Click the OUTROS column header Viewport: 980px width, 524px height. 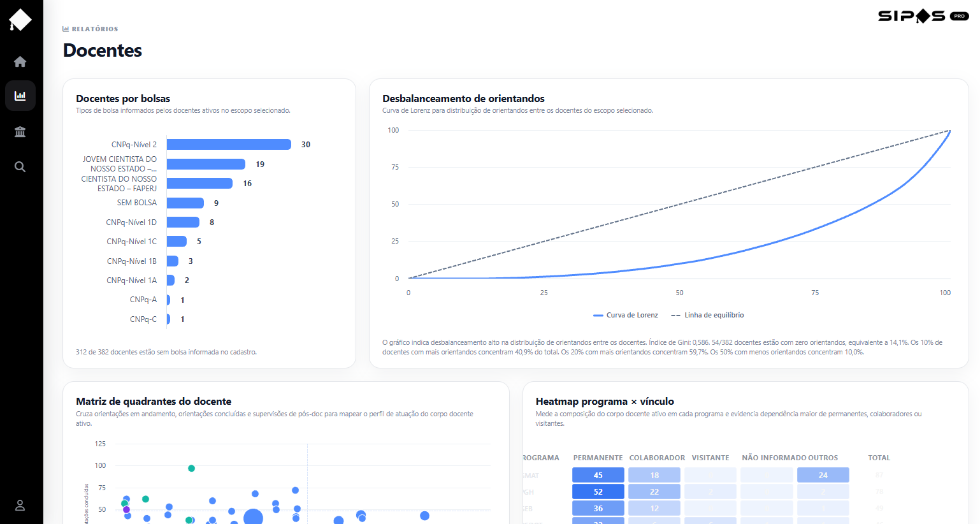pyautogui.click(x=823, y=458)
